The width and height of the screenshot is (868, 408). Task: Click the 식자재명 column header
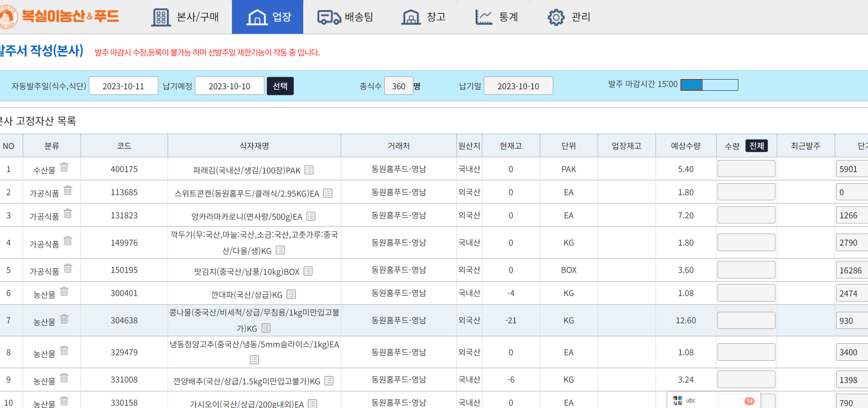click(x=254, y=146)
